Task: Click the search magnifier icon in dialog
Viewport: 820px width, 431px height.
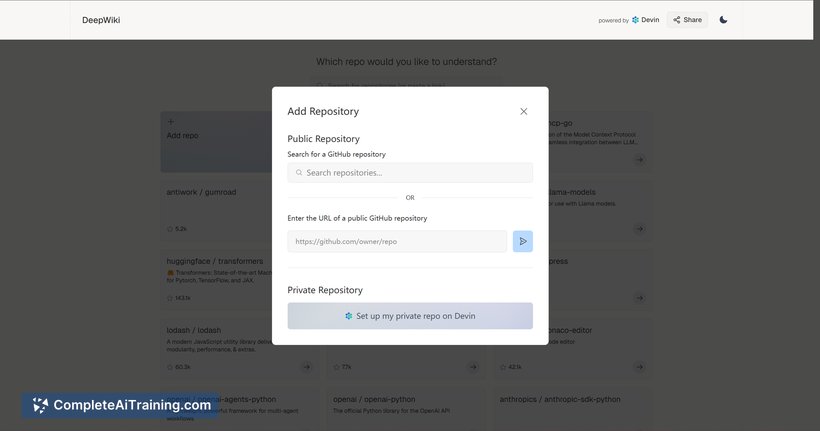Action: click(x=299, y=173)
